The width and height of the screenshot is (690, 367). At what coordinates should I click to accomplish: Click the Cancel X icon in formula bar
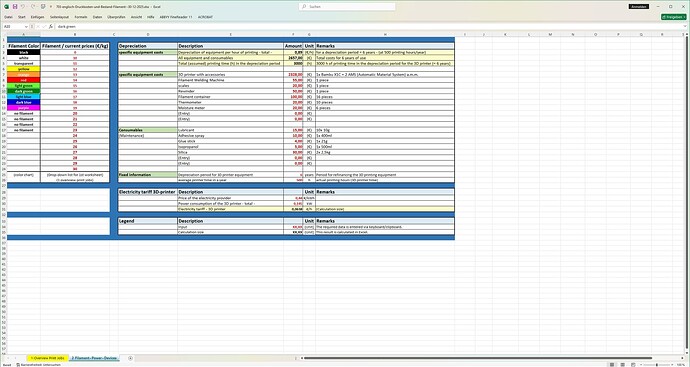[x=38, y=26]
